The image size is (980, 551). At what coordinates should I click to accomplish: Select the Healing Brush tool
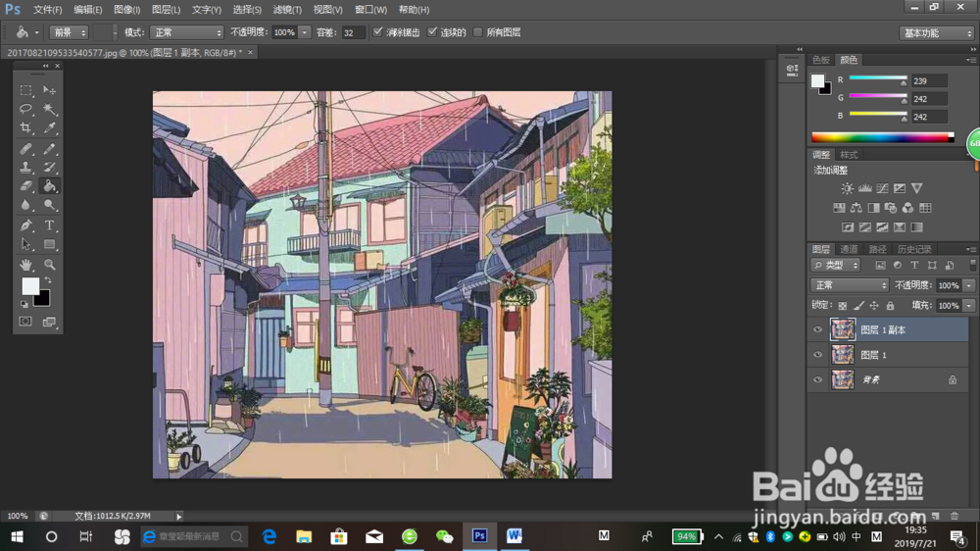tap(25, 149)
